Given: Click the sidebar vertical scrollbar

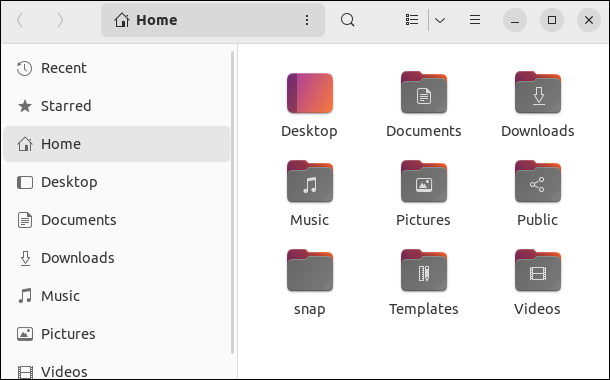Looking at the screenshot, I should pos(233,202).
